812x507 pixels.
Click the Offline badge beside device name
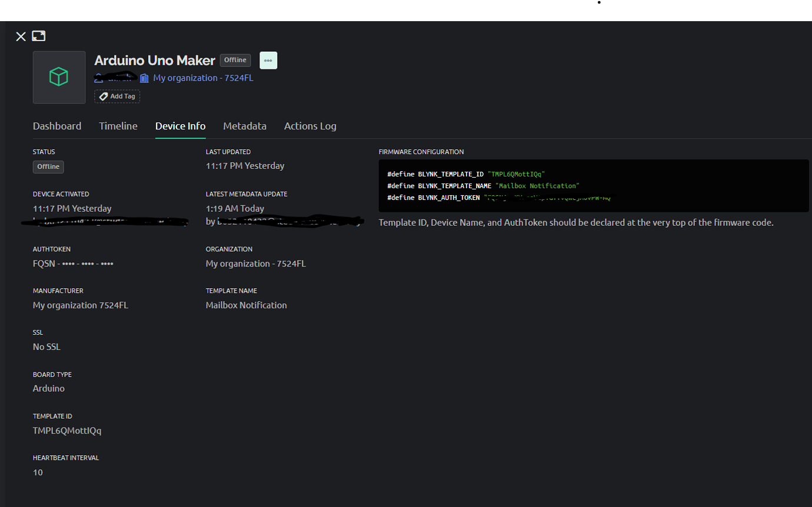(x=235, y=60)
